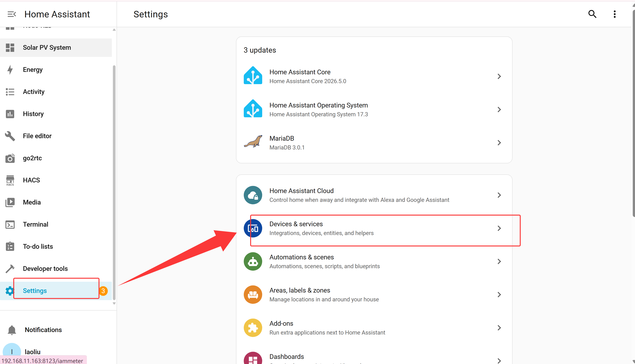This screenshot has height=364, width=635.
Task: Click the MariaDB seal icon
Action: [253, 141]
